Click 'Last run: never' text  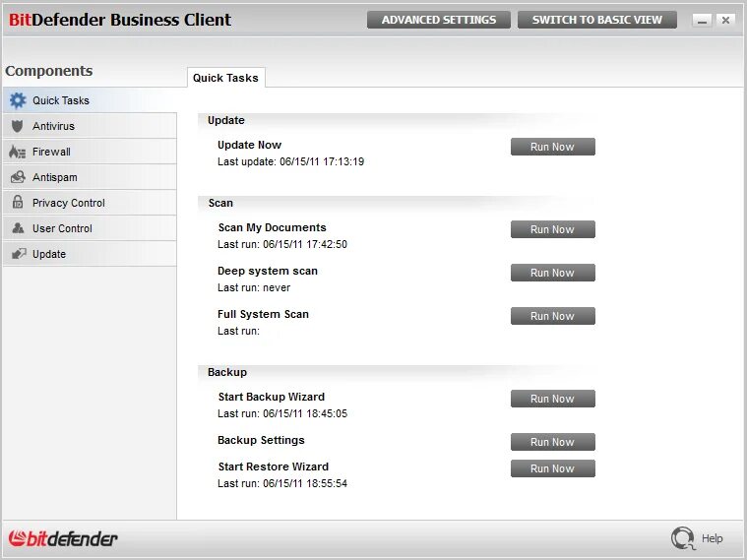[x=254, y=287]
